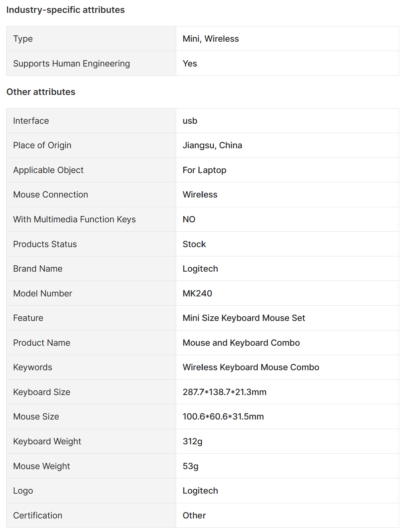Click the For Laptop value

(x=204, y=170)
